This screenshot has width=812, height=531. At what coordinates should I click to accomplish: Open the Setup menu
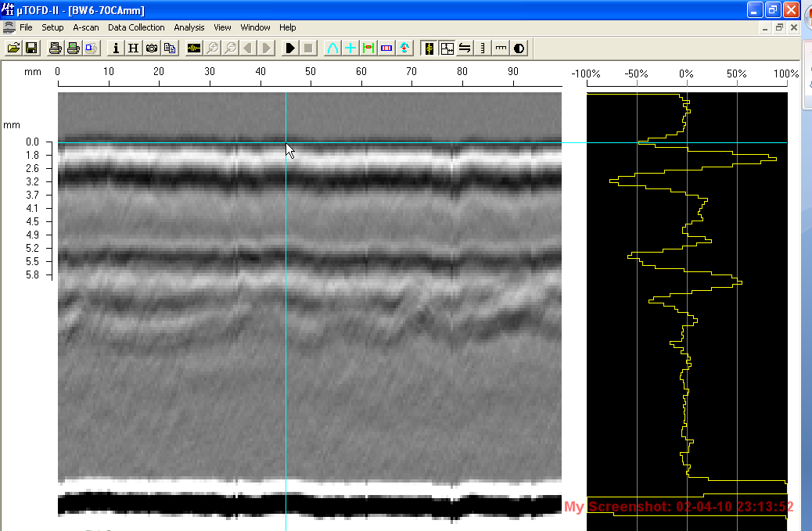tap(52, 27)
